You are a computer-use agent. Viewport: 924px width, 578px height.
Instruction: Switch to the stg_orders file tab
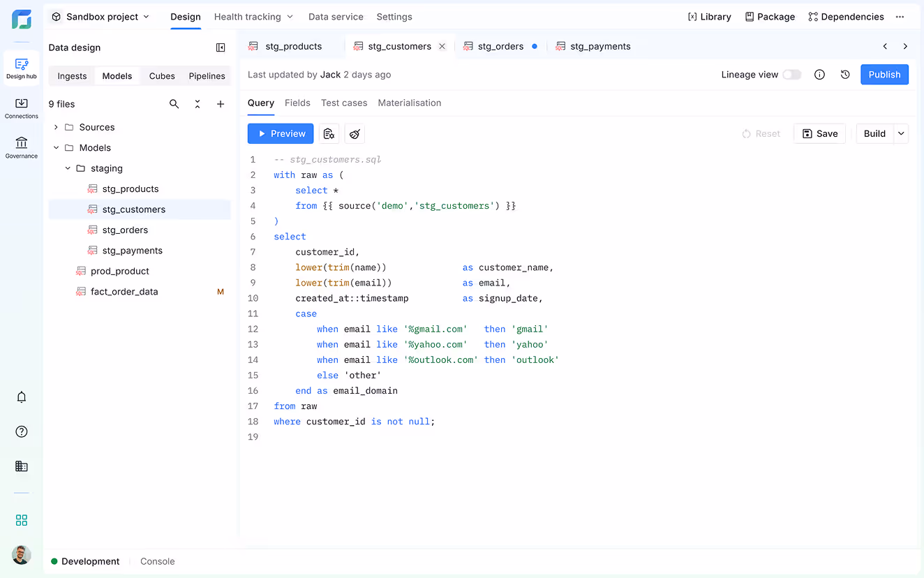coord(500,47)
